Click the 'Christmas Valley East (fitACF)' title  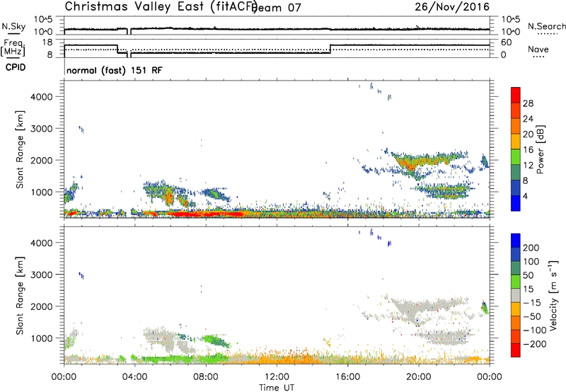(161, 7)
